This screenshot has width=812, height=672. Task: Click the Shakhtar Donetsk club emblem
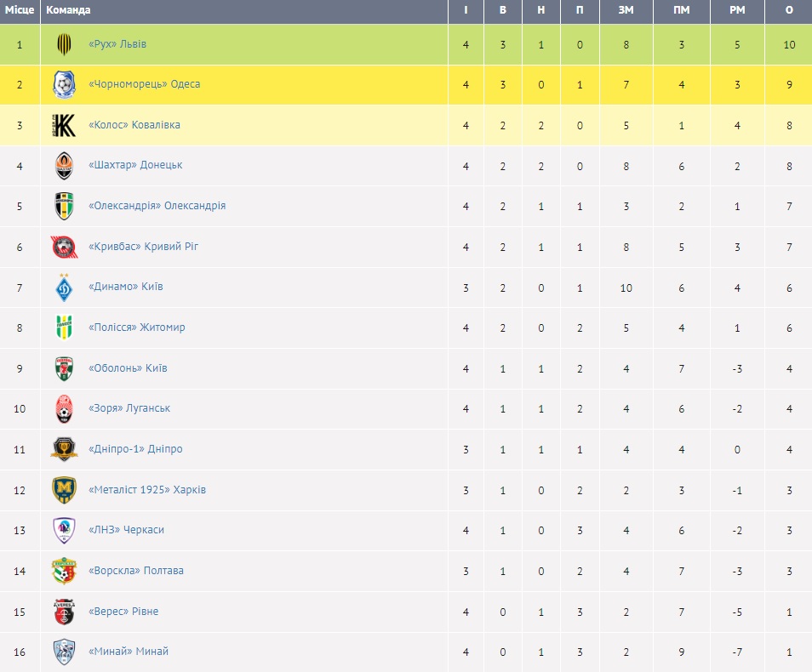(x=64, y=165)
